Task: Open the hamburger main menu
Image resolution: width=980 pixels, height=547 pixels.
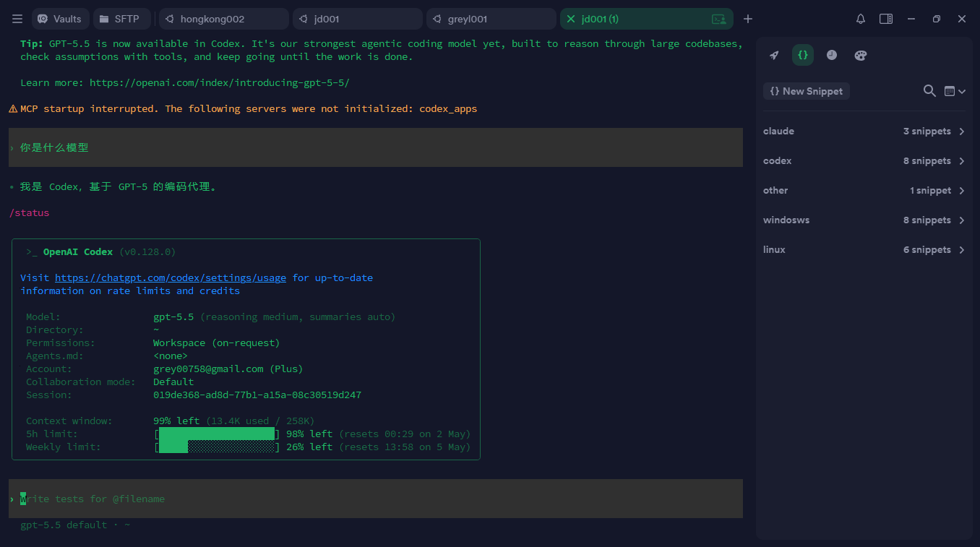Action: (17, 19)
